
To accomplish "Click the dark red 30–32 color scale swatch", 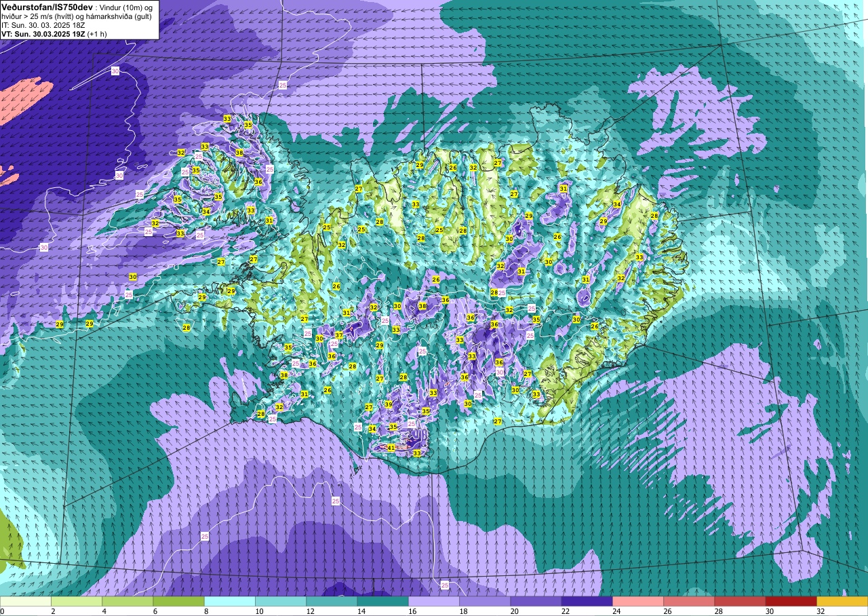I will click(x=791, y=601).
